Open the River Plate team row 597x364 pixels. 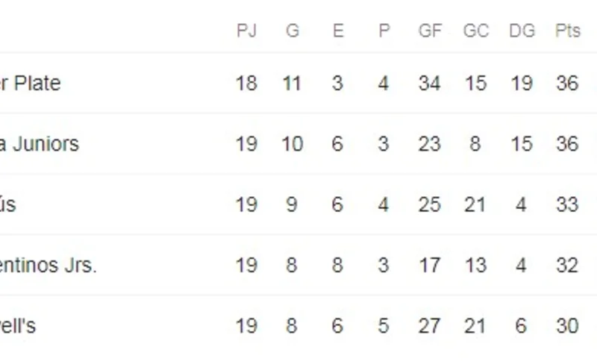click(x=298, y=83)
